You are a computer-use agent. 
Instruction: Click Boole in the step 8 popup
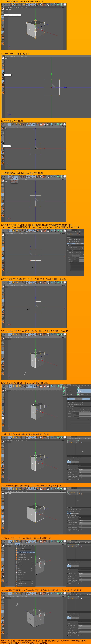coord(82,387)
